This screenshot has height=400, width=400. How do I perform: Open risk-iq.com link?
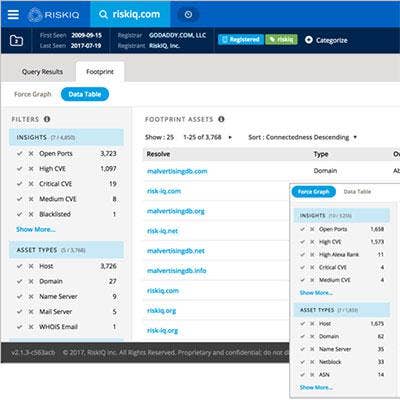point(164,191)
